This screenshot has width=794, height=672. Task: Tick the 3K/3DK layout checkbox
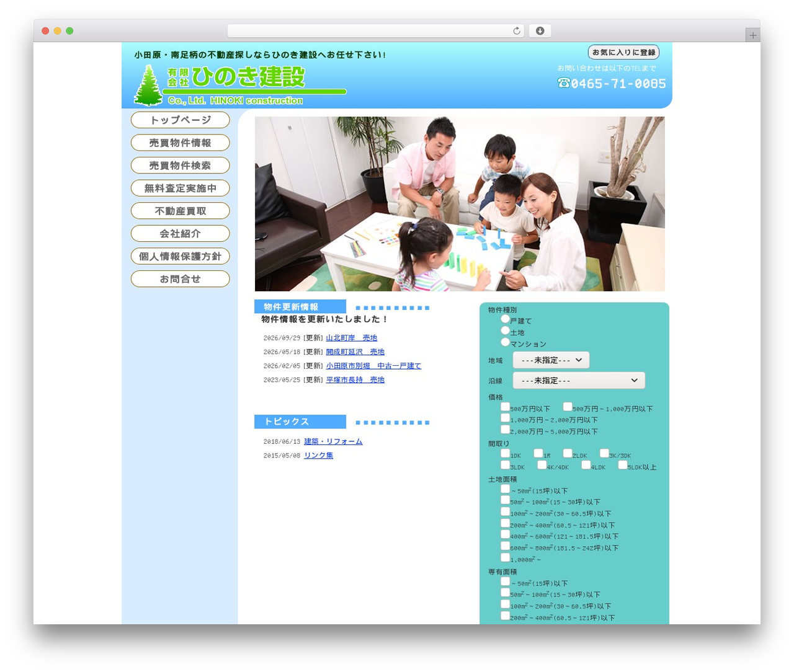point(604,453)
